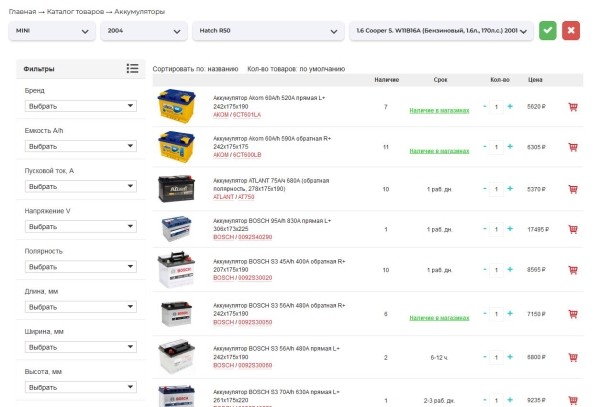Increase quantity for Akom 60A/h 520A battery
600x407 pixels.
510,106
